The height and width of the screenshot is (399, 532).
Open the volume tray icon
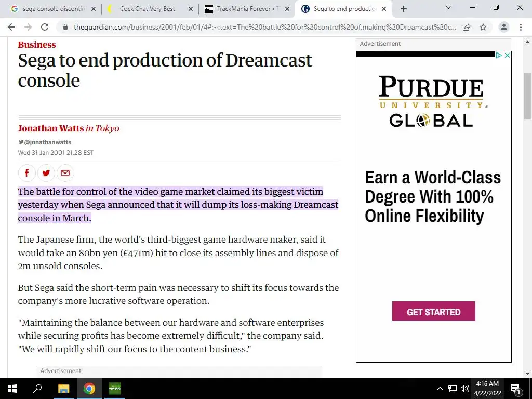click(x=465, y=389)
